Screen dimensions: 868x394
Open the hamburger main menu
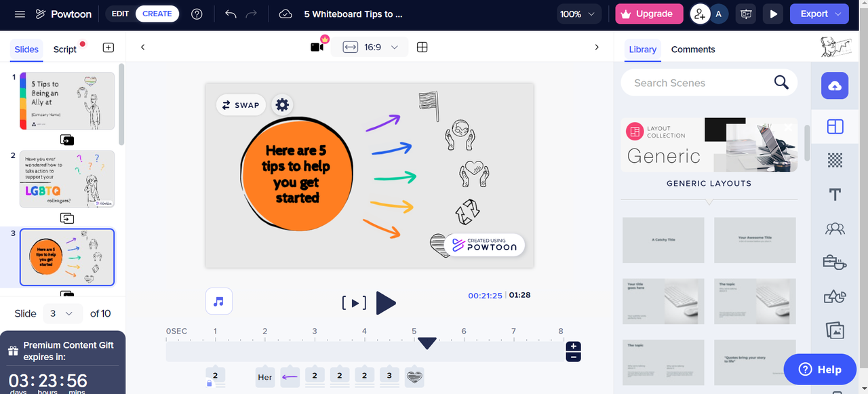point(20,14)
